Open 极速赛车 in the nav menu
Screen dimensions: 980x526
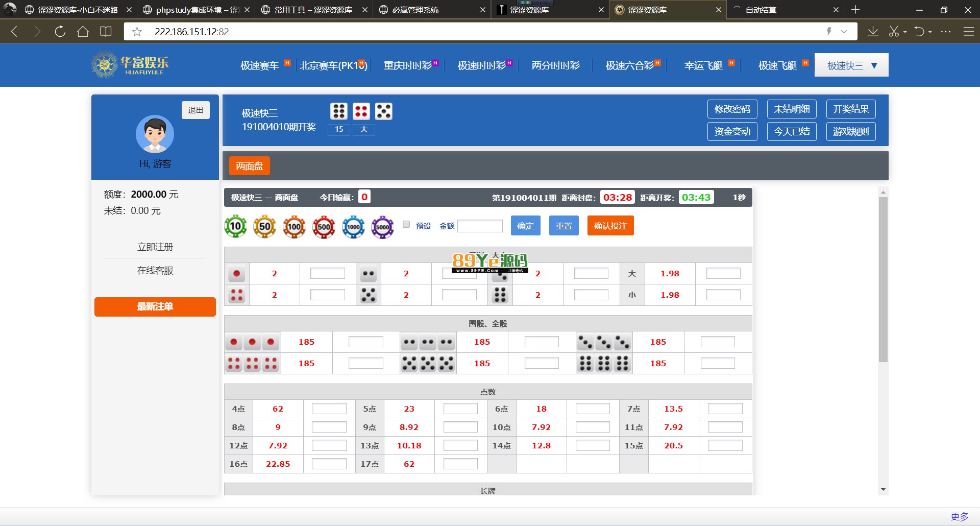(x=259, y=65)
